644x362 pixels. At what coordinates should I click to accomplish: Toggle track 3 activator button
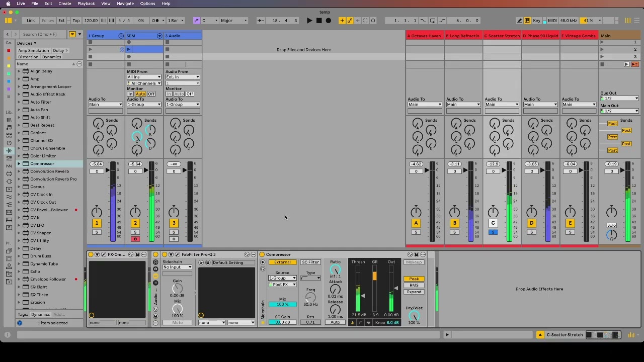174,223
